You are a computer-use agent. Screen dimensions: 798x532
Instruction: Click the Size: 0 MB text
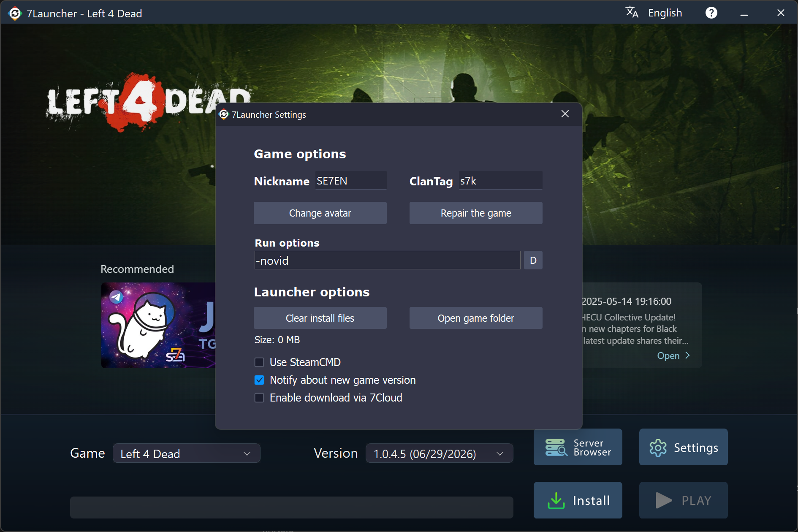277,340
